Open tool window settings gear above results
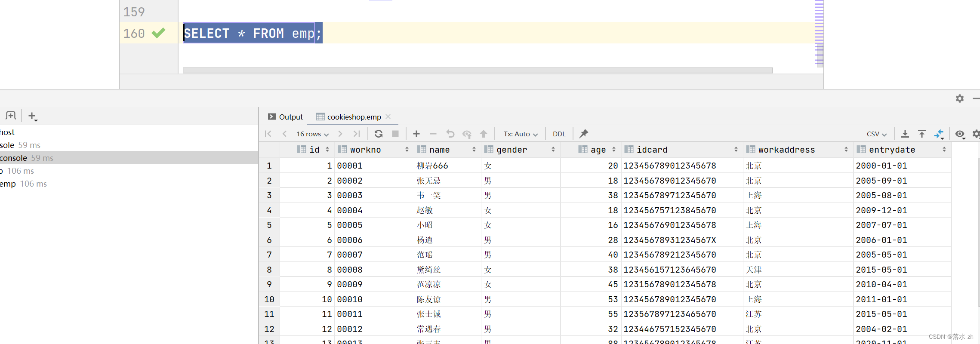Image resolution: width=980 pixels, height=344 pixels. [960, 98]
